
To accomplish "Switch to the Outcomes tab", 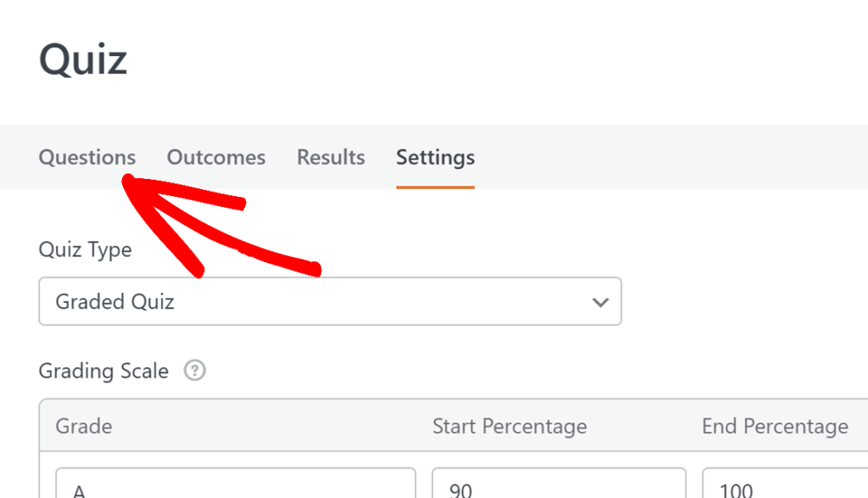I will click(216, 158).
